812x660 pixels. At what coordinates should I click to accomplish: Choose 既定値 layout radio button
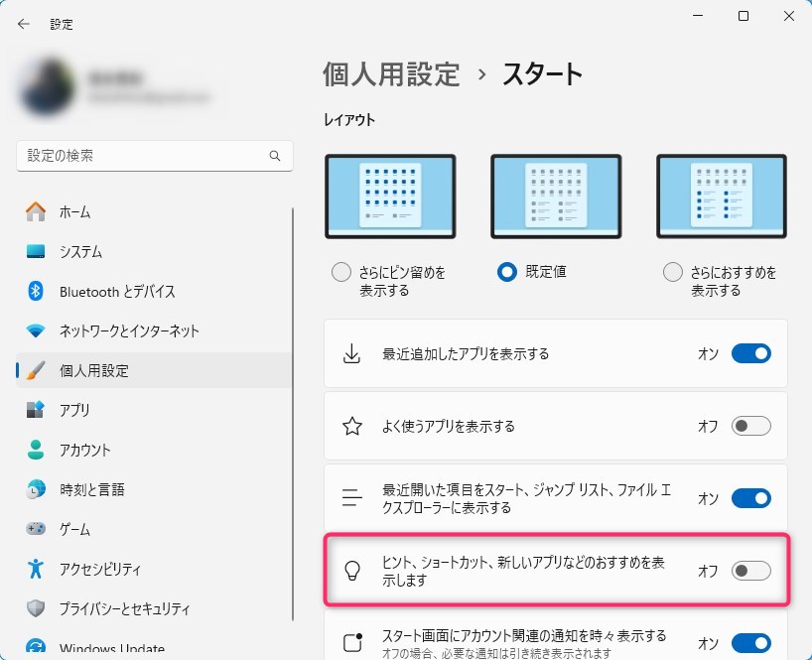click(507, 272)
